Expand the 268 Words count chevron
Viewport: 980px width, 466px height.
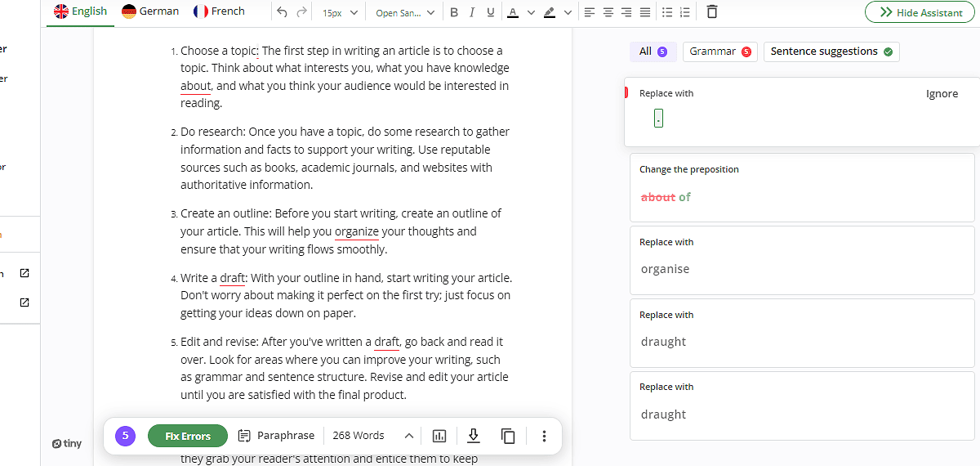click(x=408, y=436)
